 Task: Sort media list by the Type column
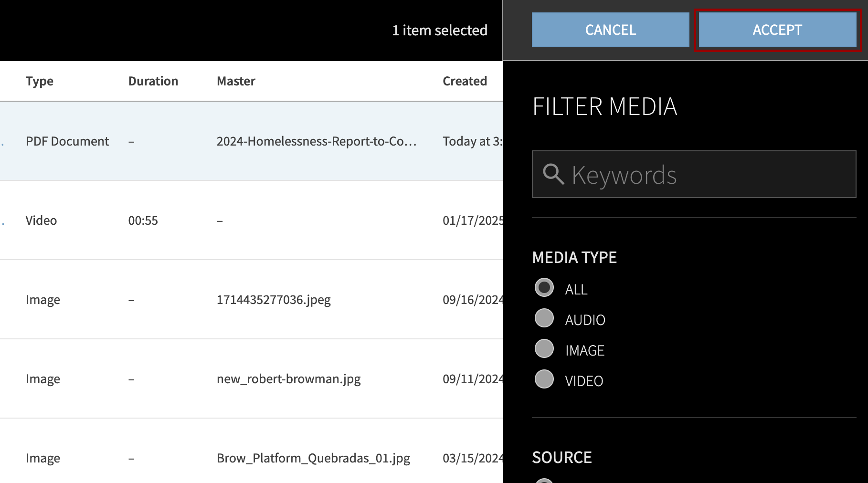pyautogui.click(x=40, y=81)
